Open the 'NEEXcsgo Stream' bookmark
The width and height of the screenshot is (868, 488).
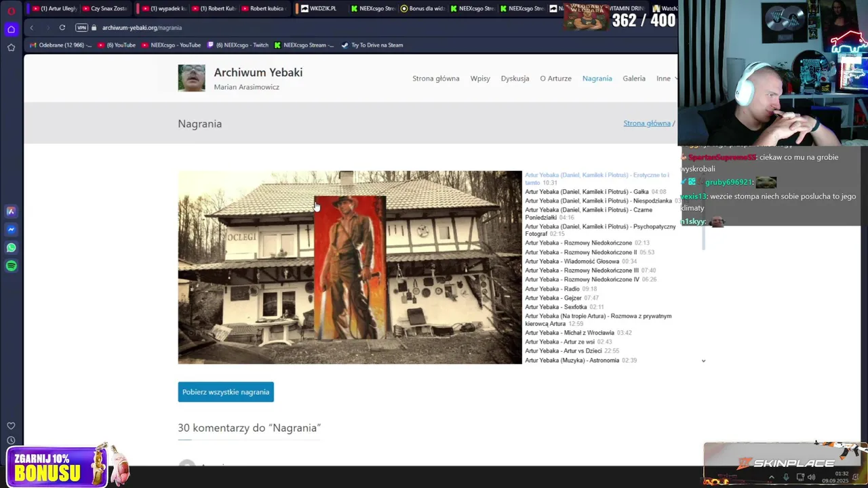pos(304,45)
